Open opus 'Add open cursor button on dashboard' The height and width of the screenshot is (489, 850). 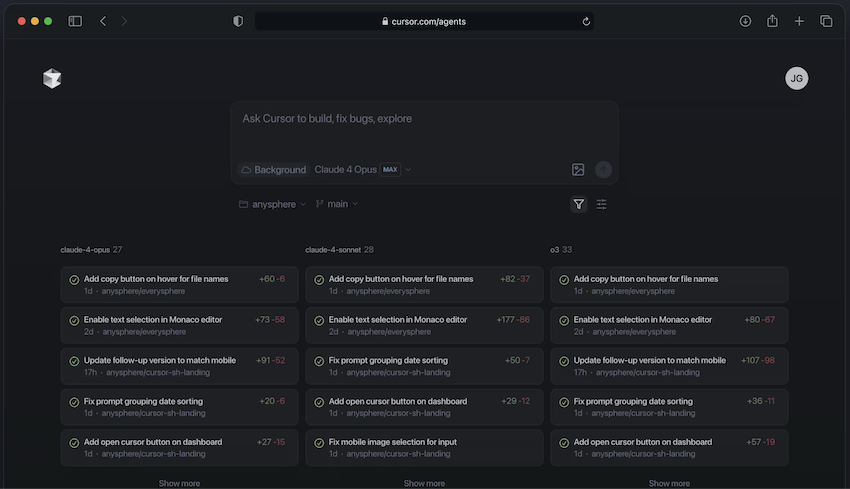tap(179, 448)
